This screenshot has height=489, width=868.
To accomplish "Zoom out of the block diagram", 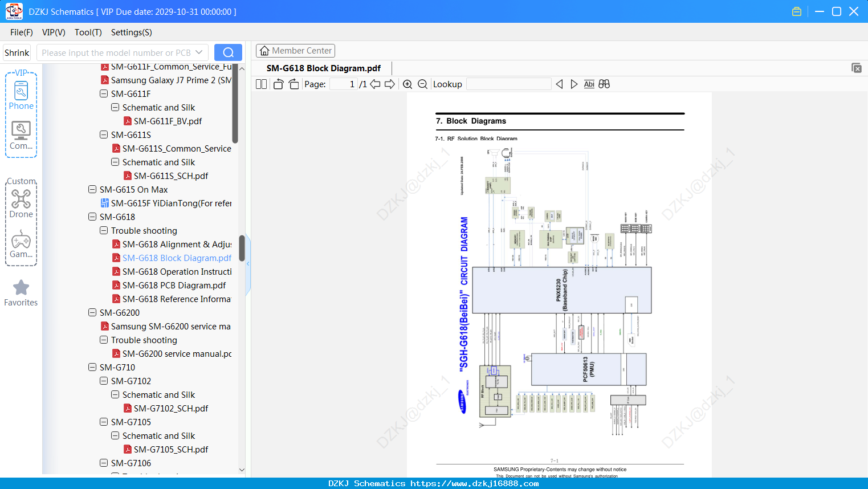I will 422,84.
